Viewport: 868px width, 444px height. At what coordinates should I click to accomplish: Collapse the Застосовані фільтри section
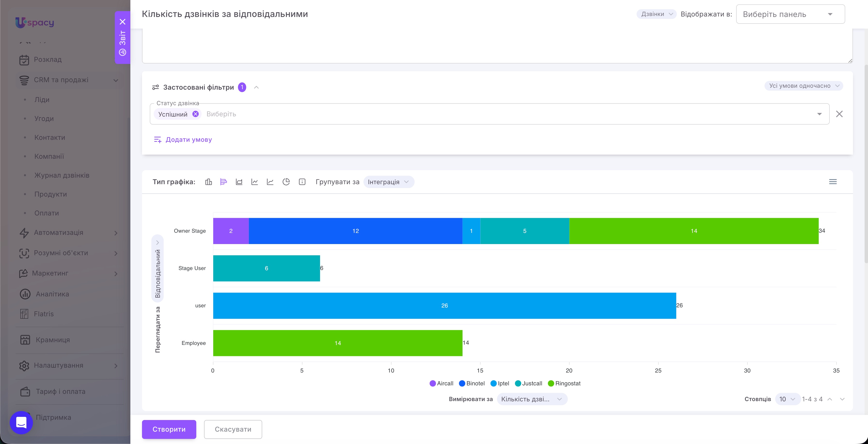tap(256, 87)
